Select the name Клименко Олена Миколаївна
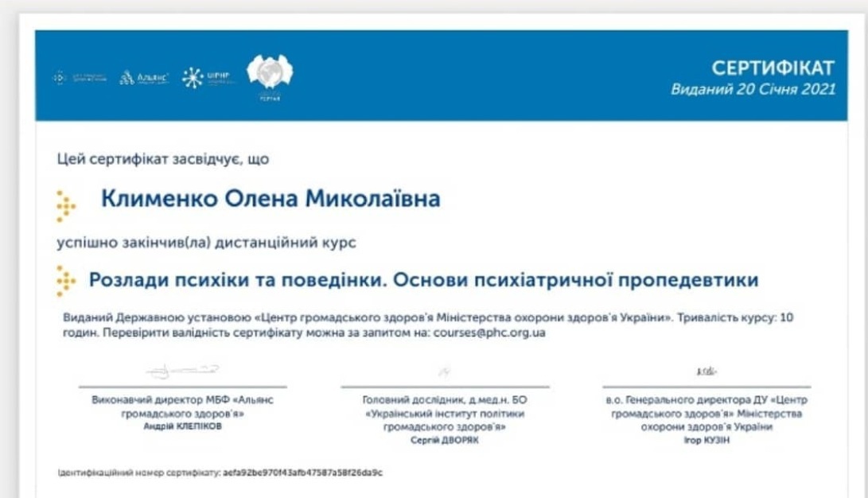 (x=270, y=199)
